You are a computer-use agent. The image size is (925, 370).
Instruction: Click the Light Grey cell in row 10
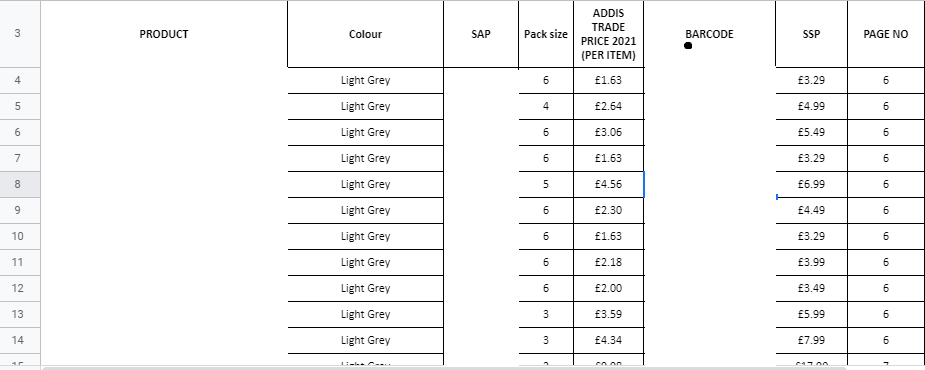coord(365,236)
